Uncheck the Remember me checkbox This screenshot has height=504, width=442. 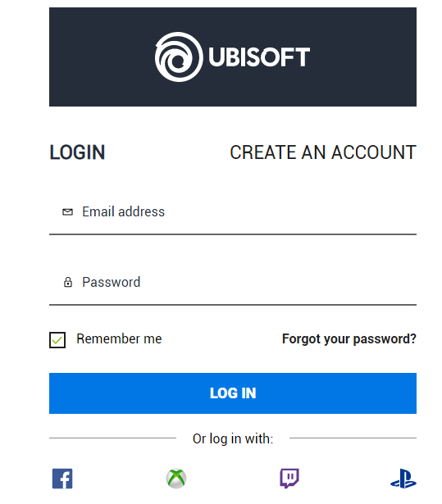[57, 340]
